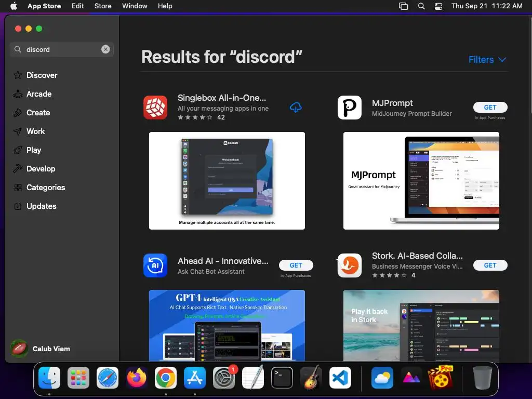Click the Arcade joystick icon
The width and height of the screenshot is (532, 399).
[18, 94]
